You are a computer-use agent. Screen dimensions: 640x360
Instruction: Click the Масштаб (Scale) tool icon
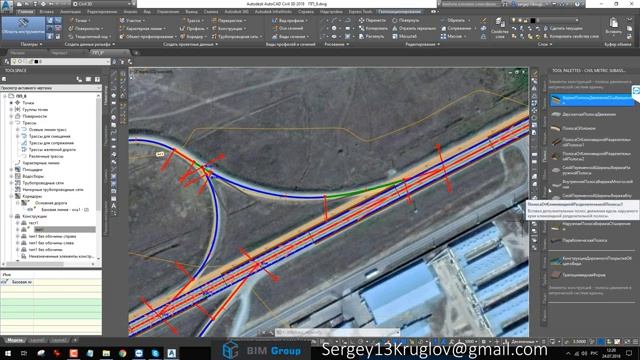coord(395,36)
